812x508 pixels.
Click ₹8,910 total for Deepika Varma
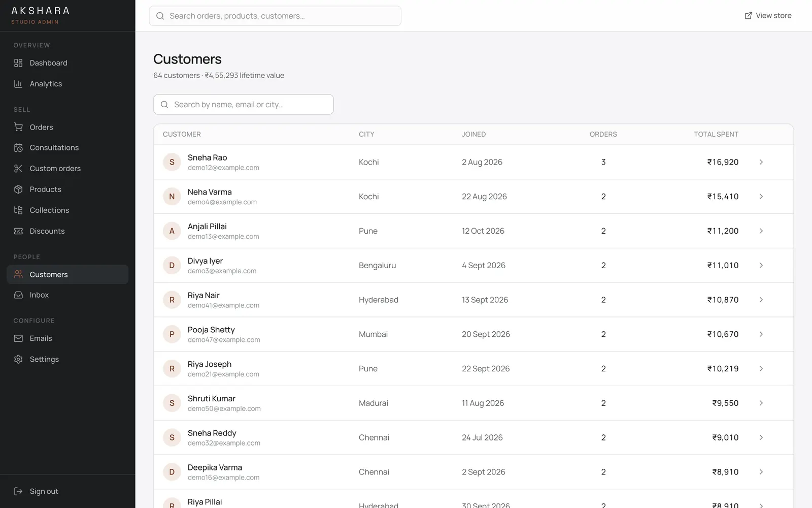point(725,472)
